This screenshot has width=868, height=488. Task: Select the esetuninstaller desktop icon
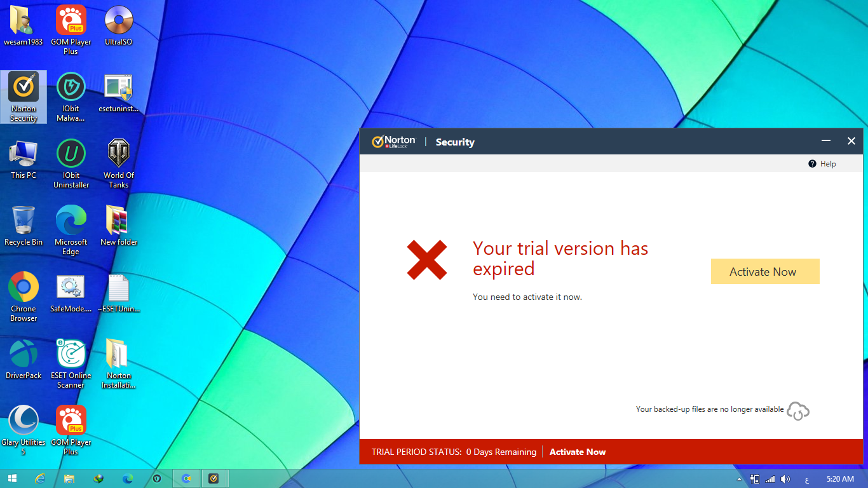point(119,93)
